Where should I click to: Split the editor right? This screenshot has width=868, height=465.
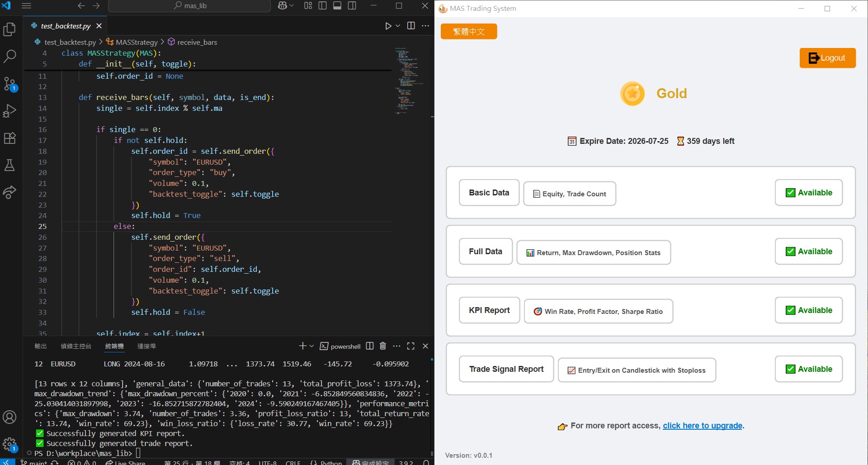[x=411, y=26]
